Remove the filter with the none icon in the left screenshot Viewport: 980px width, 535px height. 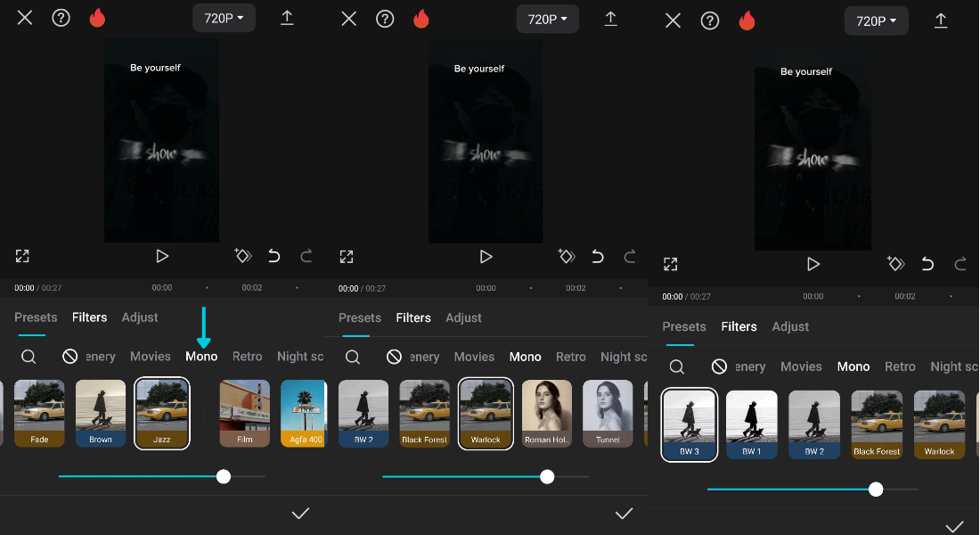pos(70,357)
